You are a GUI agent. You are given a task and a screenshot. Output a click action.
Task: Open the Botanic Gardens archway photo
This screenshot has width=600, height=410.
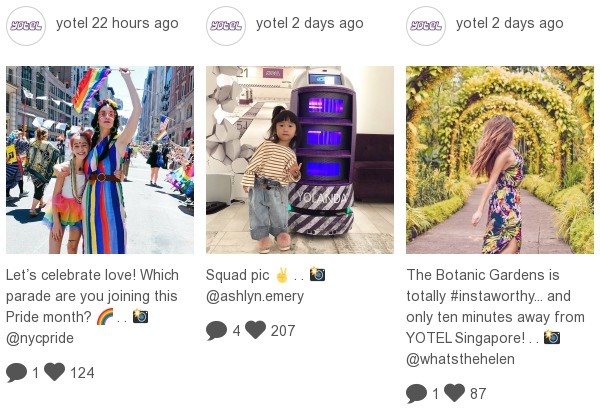500,160
